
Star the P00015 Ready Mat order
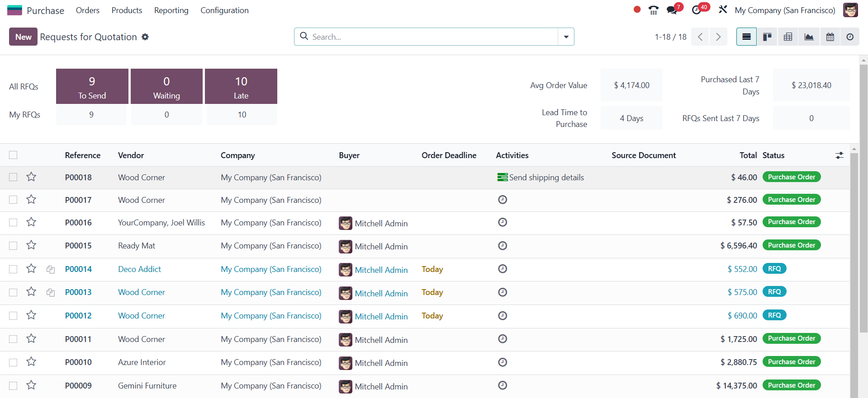click(31, 245)
